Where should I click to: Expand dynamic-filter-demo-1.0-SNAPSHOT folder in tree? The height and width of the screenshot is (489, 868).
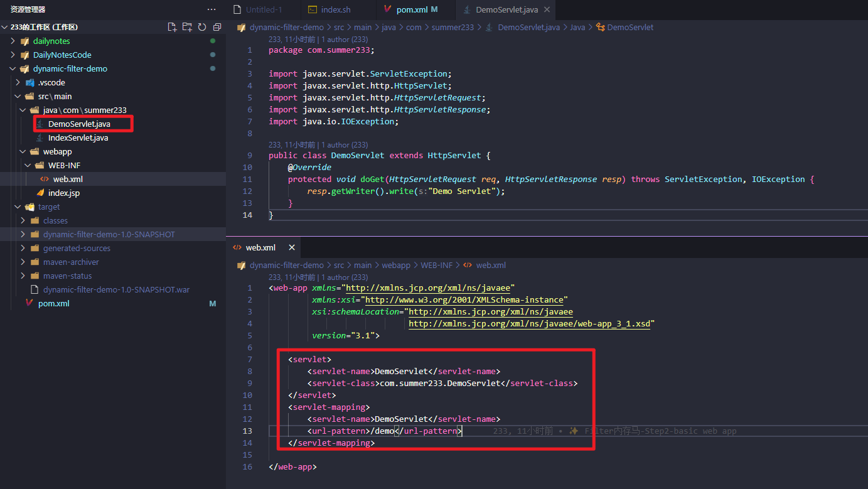point(23,234)
